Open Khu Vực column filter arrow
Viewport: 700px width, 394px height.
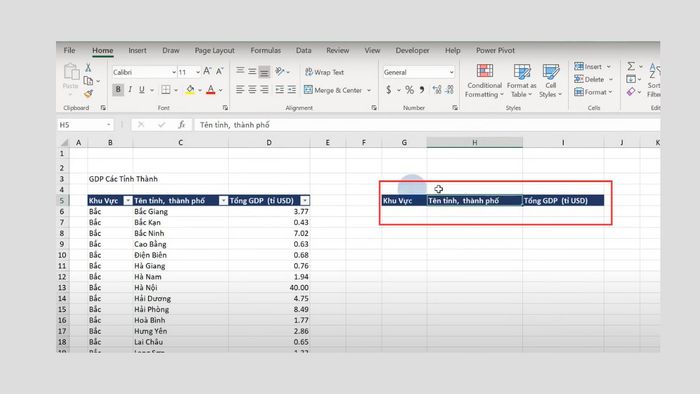(x=128, y=201)
